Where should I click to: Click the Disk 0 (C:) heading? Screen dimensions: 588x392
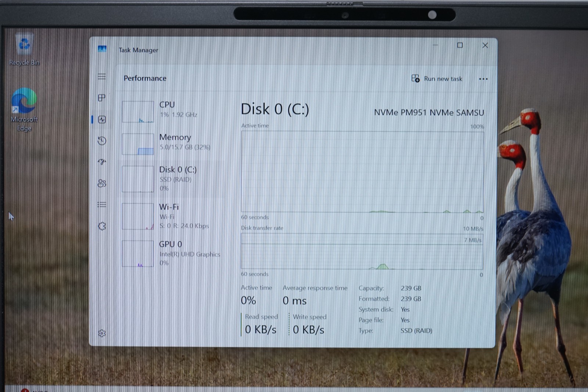[x=275, y=109]
